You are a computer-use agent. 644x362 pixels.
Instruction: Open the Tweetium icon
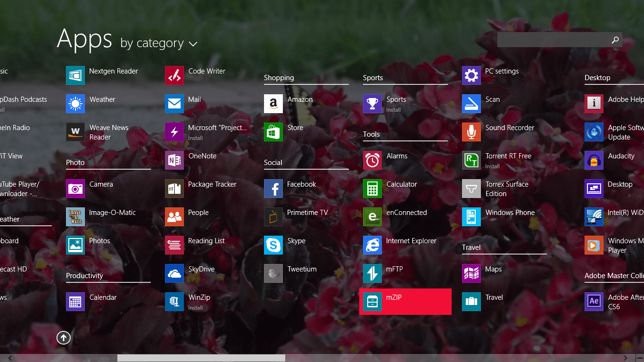pos(273,273)
